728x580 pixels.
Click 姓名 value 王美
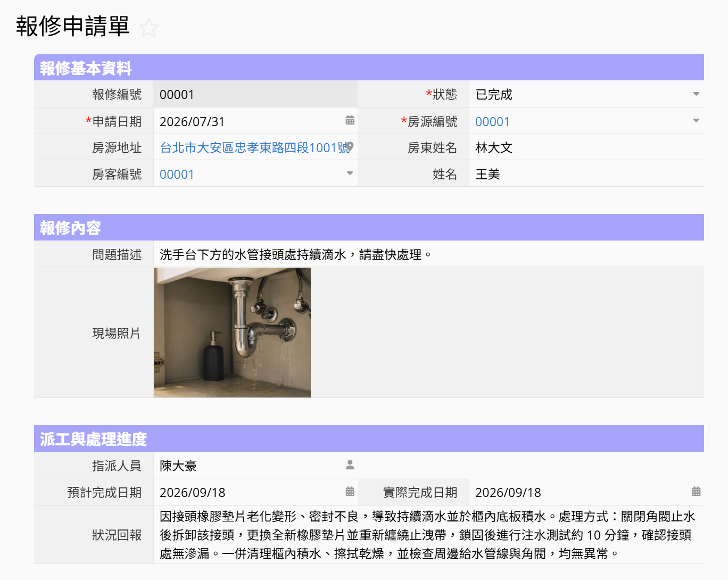tap(487, 175)
